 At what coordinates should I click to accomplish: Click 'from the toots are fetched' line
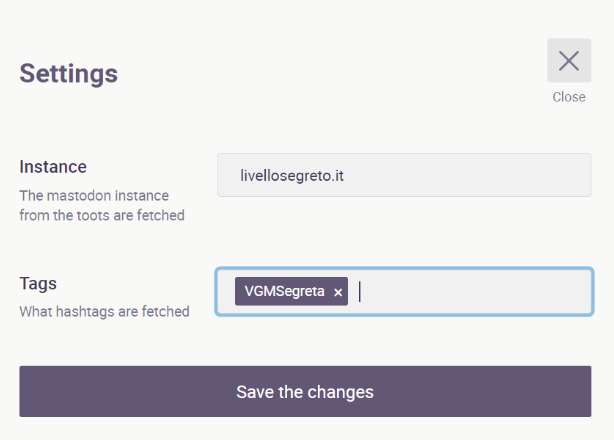(102, 215)
